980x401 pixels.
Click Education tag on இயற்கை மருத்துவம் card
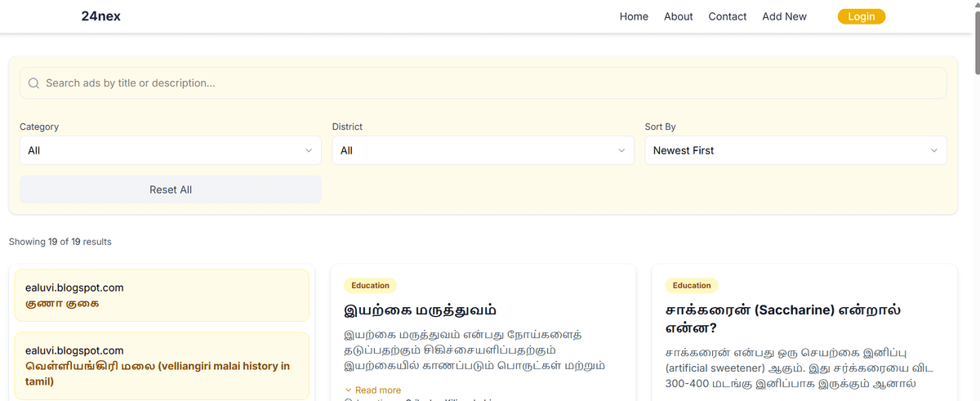pyautogui.click(x=370, y=285)
